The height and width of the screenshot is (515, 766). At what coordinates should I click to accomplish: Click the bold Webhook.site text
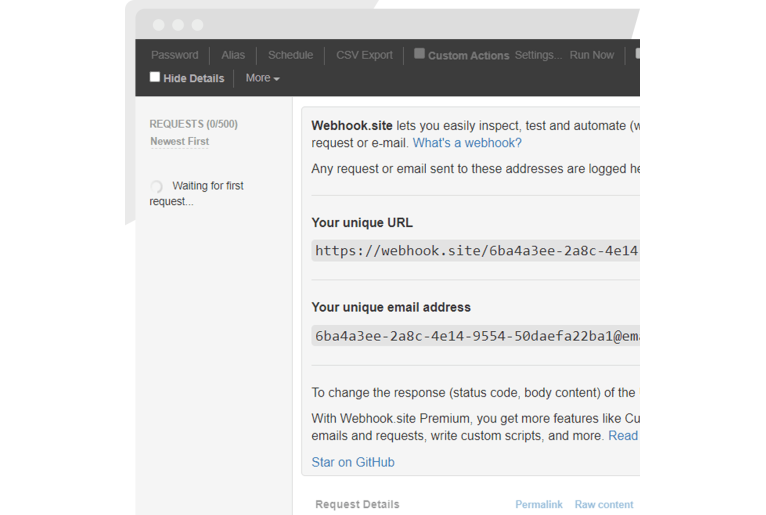(x=352, y=126)
